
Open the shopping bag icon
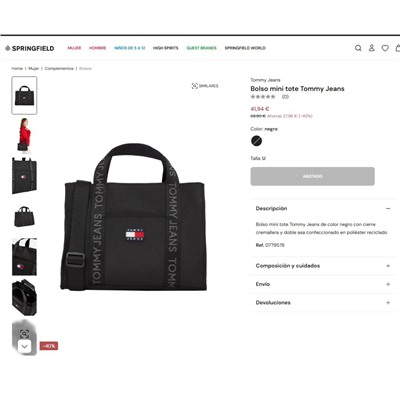point(398,48)
